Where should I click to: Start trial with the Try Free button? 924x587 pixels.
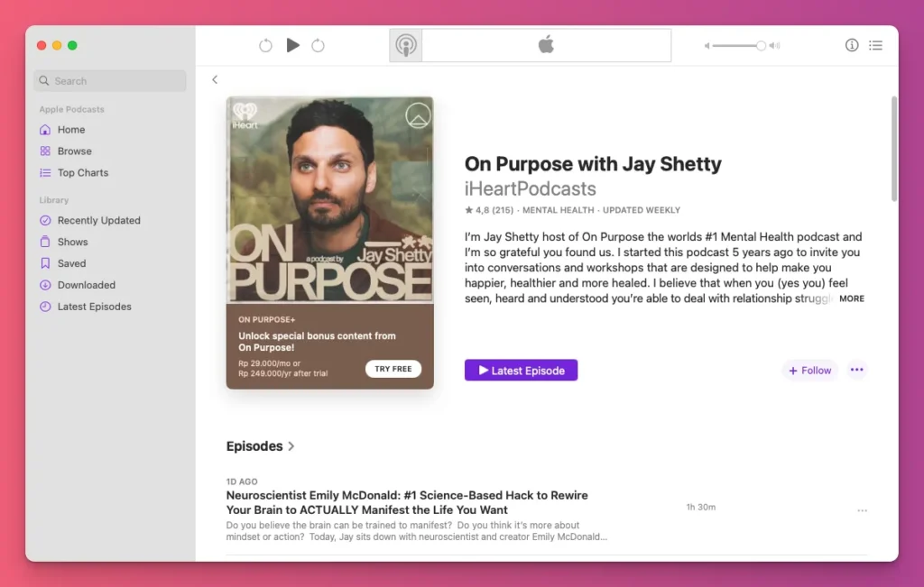point(393,369)
